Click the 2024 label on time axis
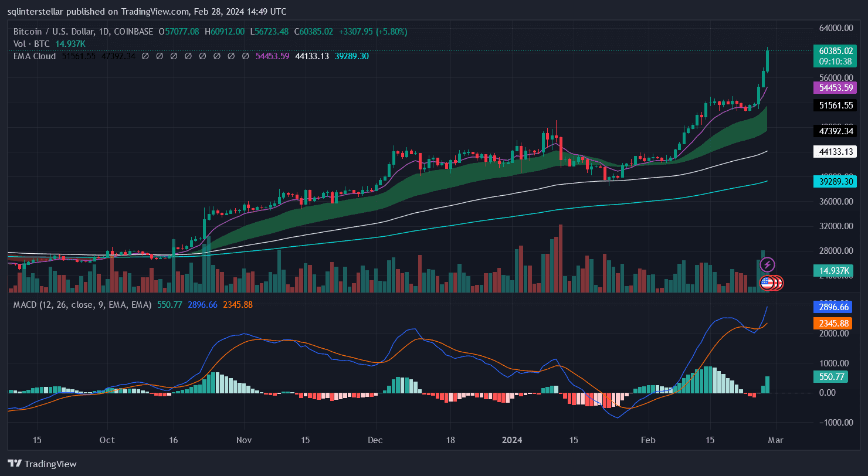 pyautogui.click(x=513, y=440)
